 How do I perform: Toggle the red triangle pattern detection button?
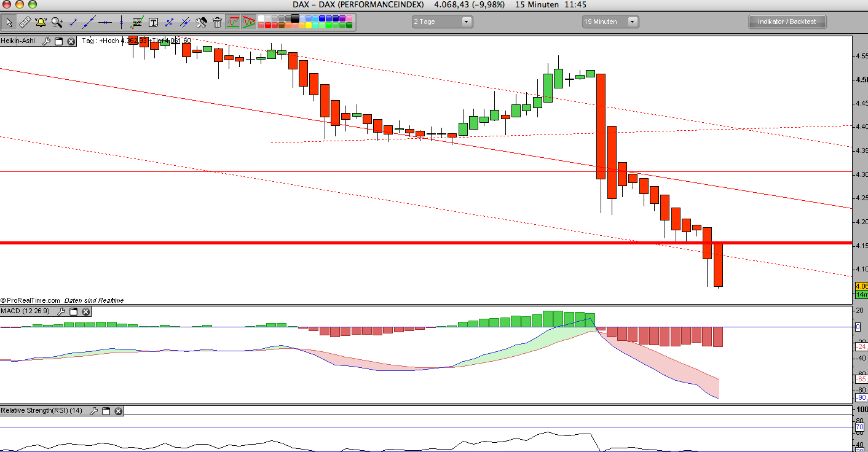pos(248,23)
